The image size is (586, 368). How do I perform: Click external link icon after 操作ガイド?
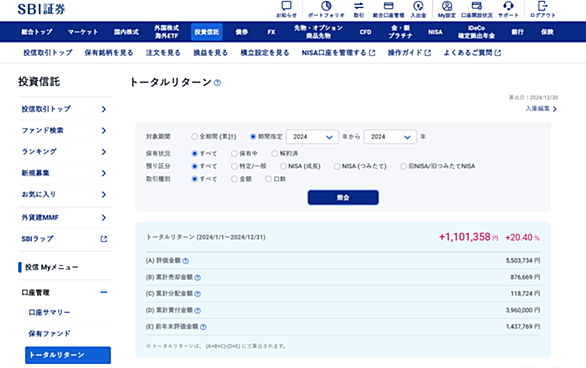428,53
